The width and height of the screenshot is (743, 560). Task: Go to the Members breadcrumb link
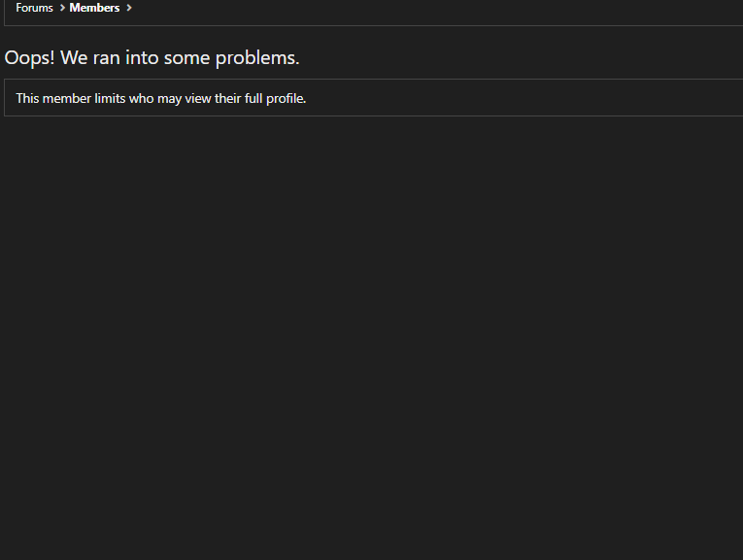point(94,8)
